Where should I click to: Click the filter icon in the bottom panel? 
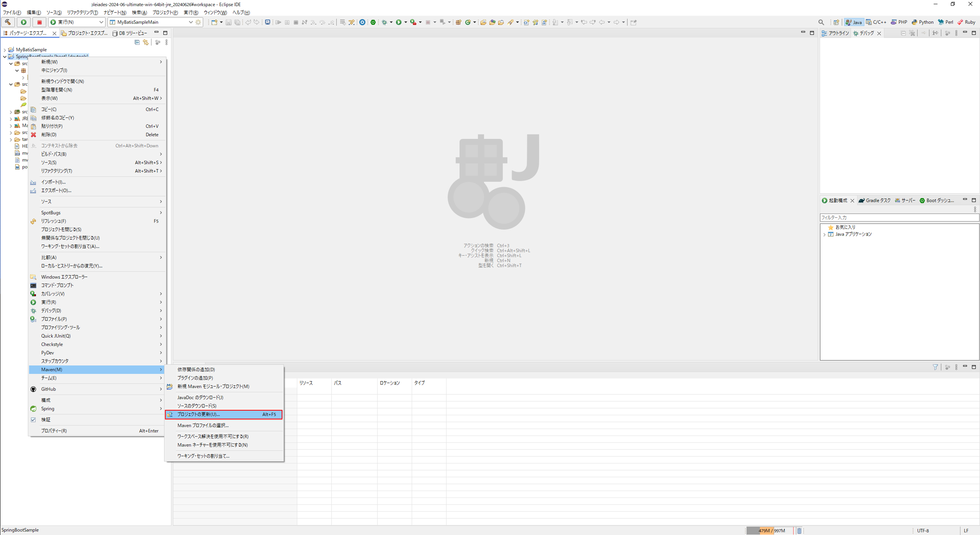click(935, 367)
